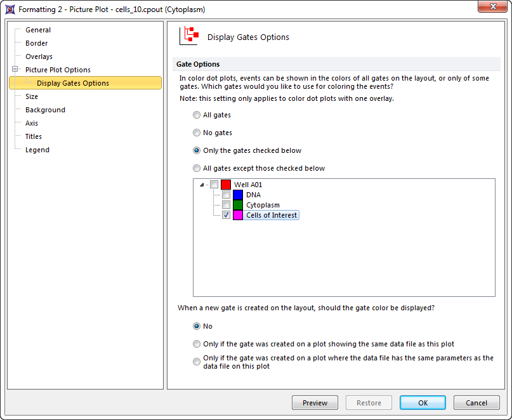512x420 pixels.
Task: Select the All gates radio button
Action: coord(197,115)
